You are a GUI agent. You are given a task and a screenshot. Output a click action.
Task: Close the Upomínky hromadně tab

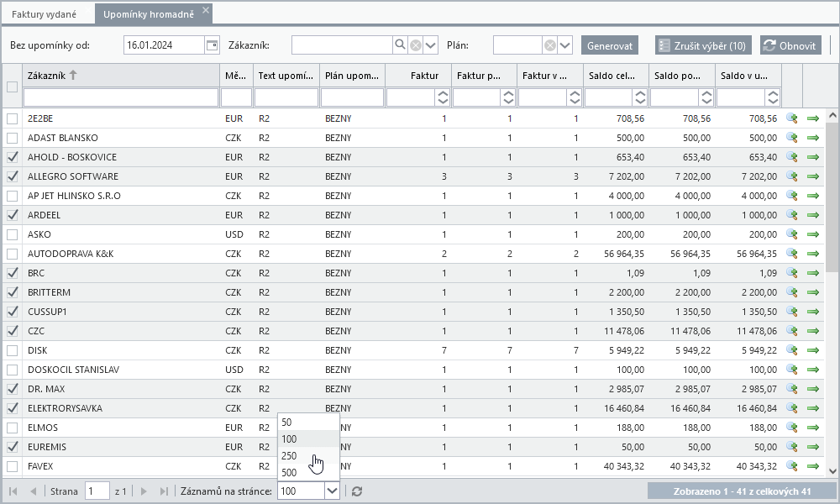tap(206, 10)
